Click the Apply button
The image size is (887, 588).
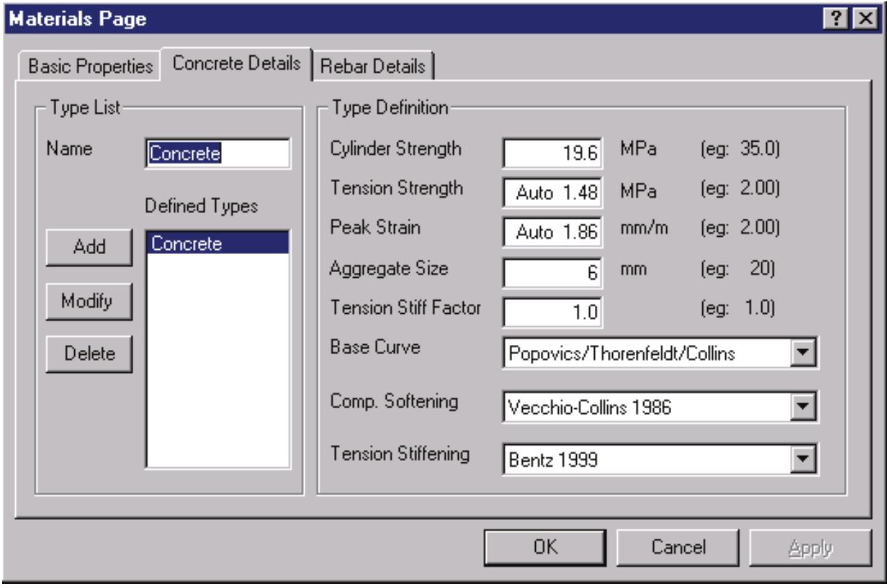(x=809, y=547)
